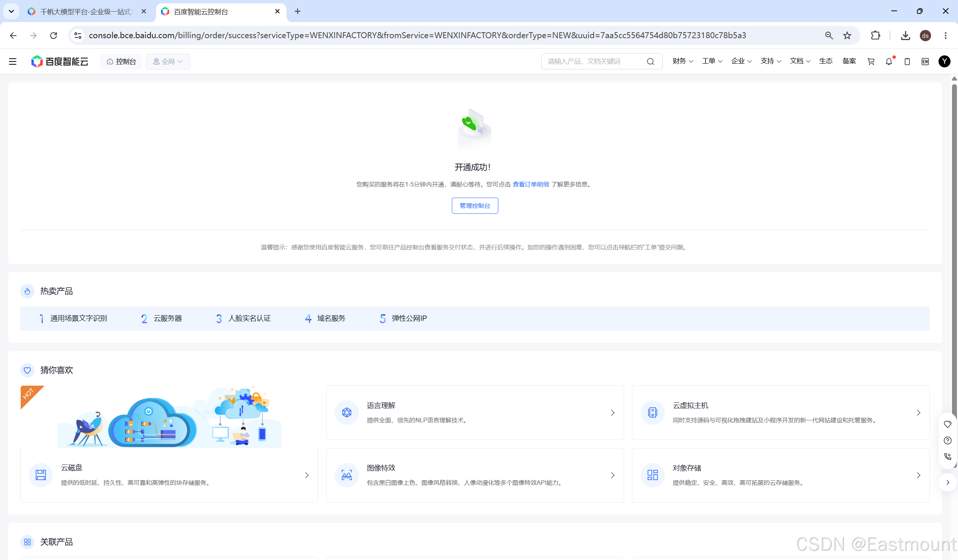
Task: Reload the current page
Action: (54, 35)
